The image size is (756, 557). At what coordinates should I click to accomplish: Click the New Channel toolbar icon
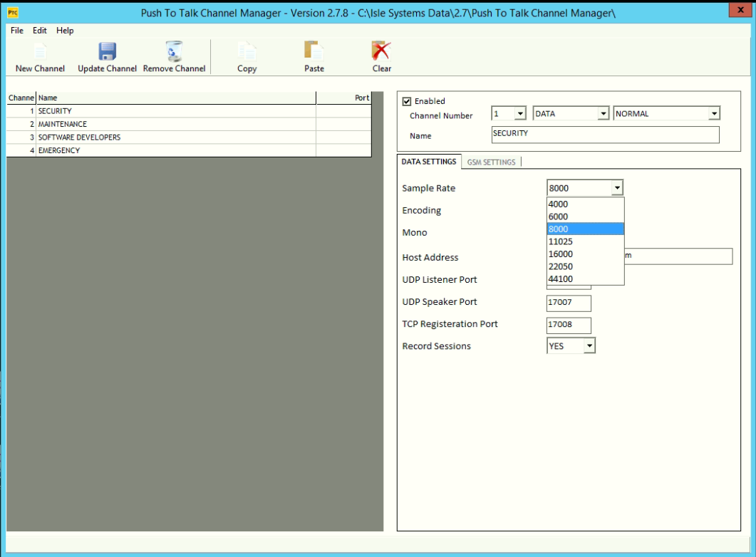click(x=40, y=51)
